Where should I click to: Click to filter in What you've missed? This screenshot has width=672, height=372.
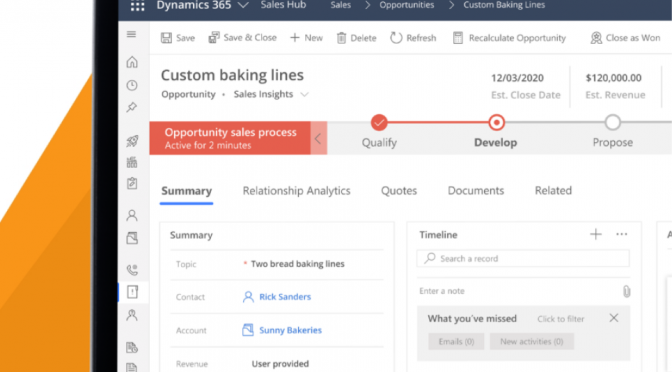pyautogui.click(x=561, y=319)
